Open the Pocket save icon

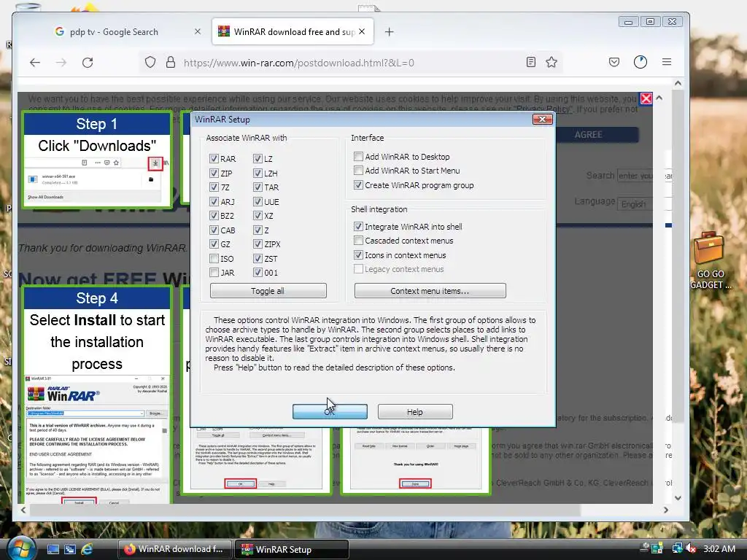(x=614, y=62)
